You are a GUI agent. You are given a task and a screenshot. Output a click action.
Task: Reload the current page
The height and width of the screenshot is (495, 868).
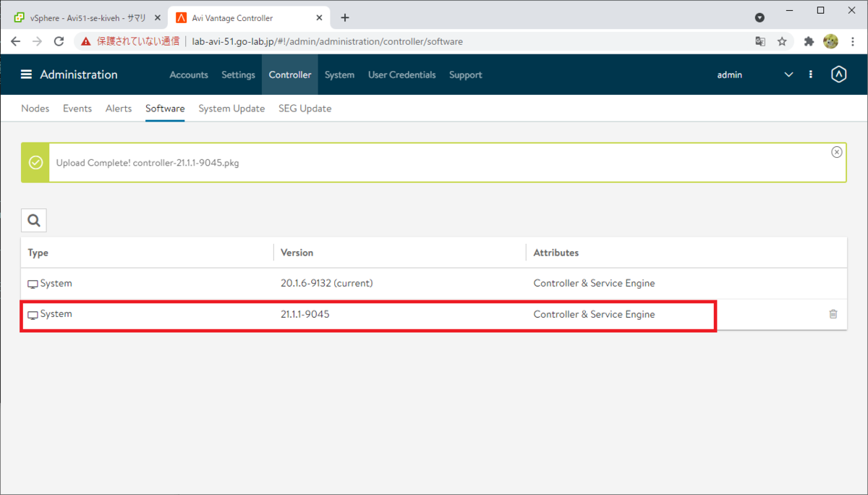[59, 41]
